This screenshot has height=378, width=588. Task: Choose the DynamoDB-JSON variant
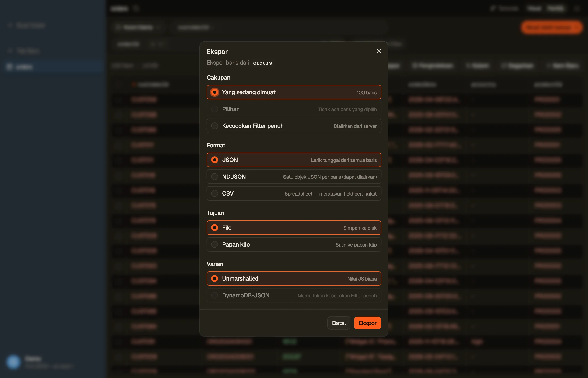point(294,295)
